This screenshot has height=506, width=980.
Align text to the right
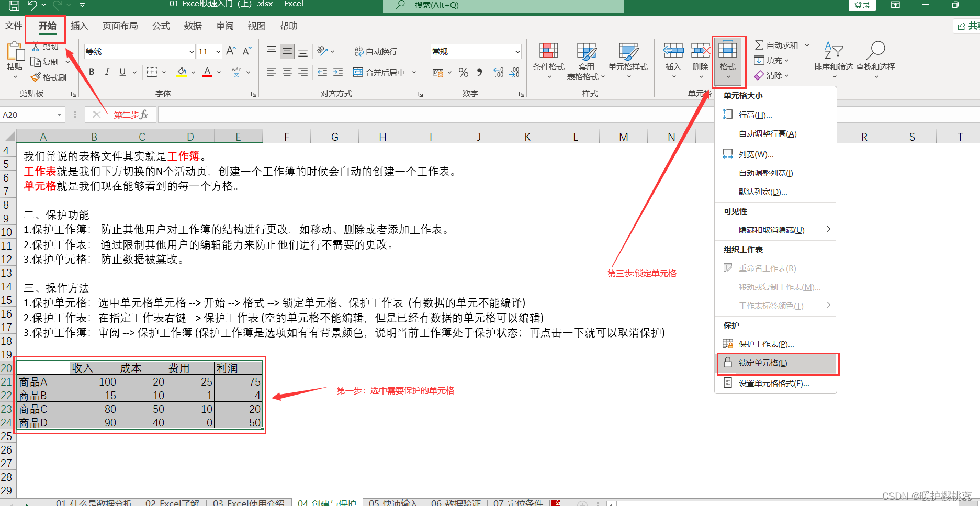[303, 72]
